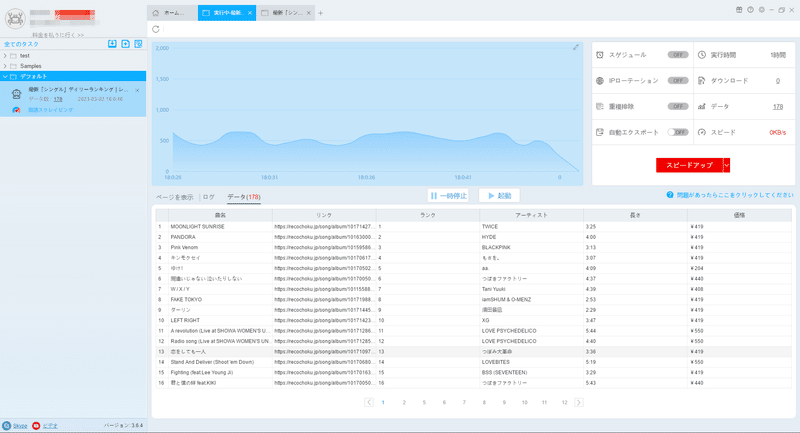
Task: Click the Skype link in the status bar
Action: (x=20, y=426)
